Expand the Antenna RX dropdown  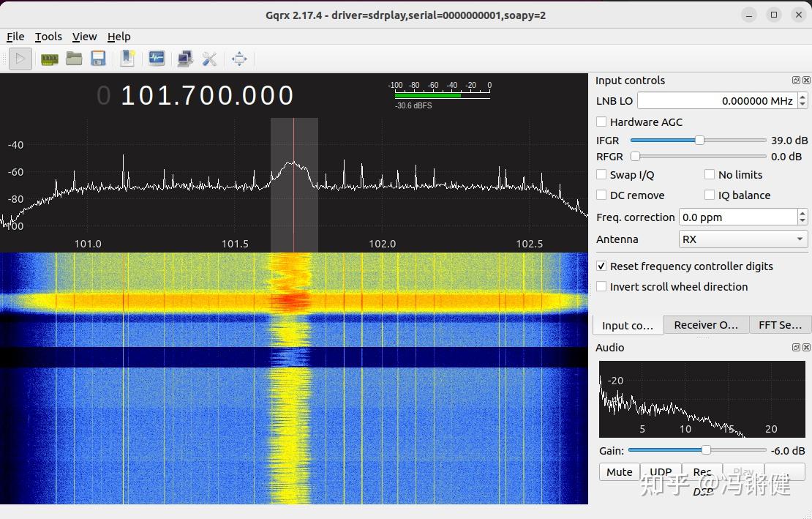743,239
